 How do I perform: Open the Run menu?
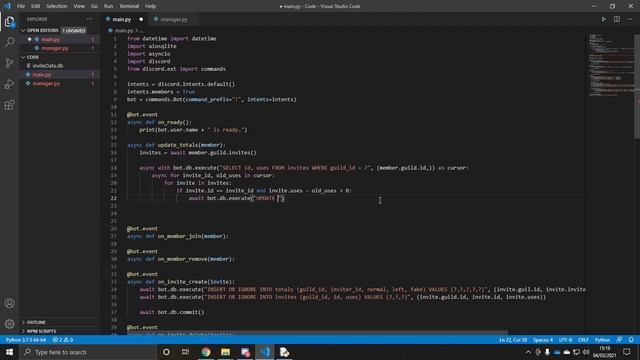point(108,6)
